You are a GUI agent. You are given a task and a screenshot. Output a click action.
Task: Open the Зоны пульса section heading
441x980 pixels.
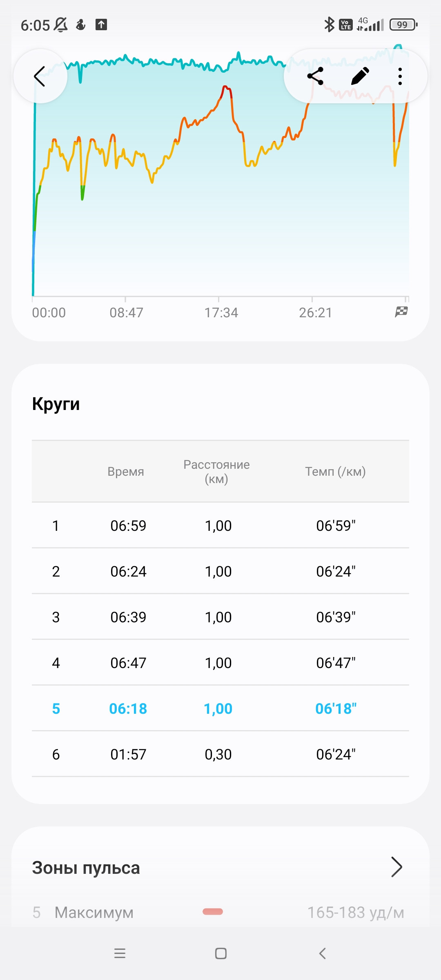(x=86, y=868)
